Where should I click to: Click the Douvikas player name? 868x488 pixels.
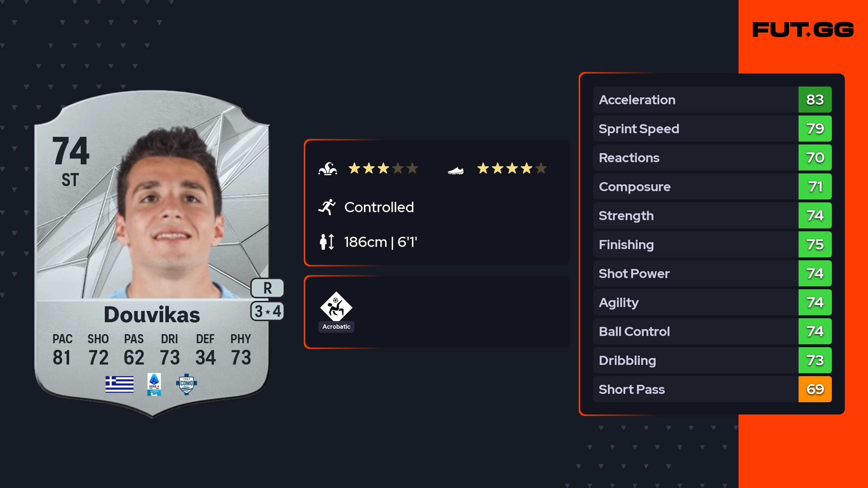152,314
